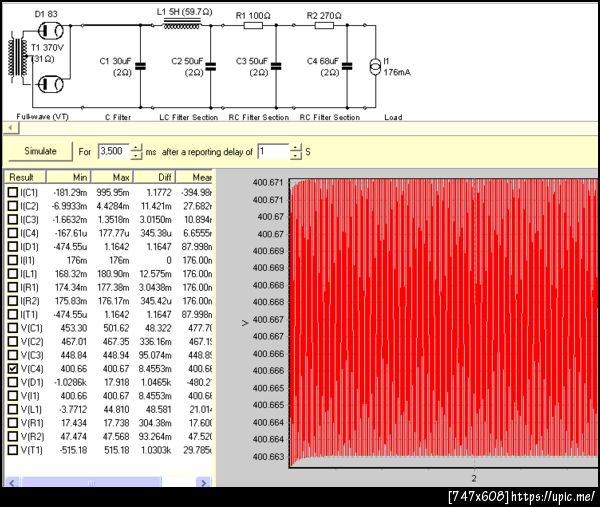Decrease reporting delay with down arrow
Image resolution: width=600 pixels, height=507 pixels.
tap(296, 155)
